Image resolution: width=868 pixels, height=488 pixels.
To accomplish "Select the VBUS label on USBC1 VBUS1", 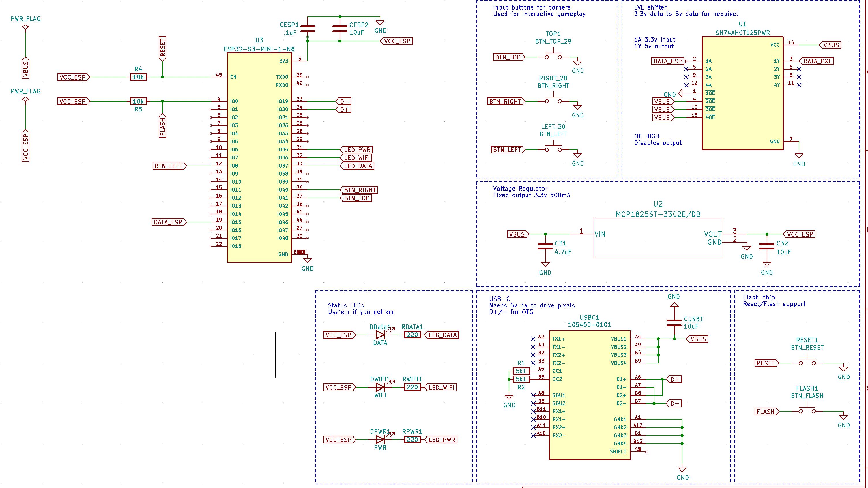I will click(x=697, y=339).
